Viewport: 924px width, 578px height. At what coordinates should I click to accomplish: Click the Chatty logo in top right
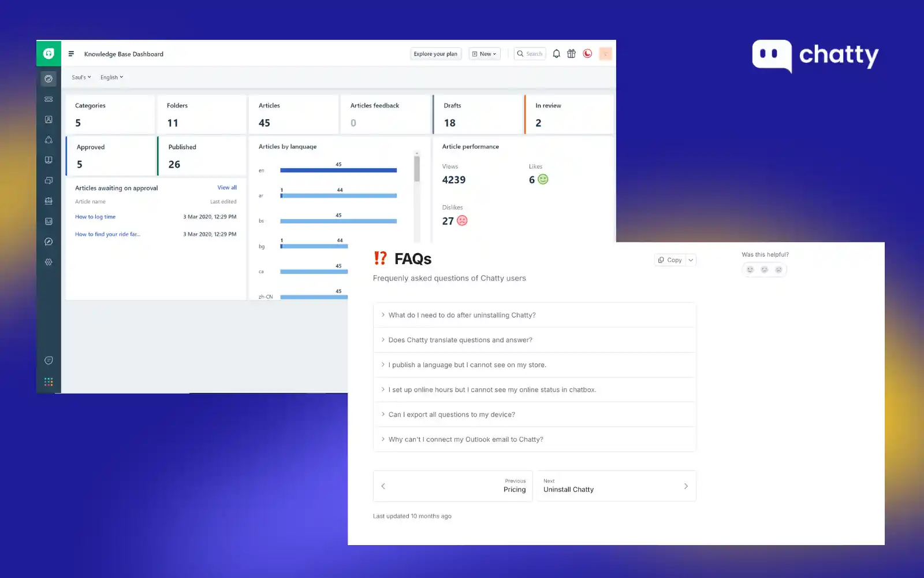tap(815, 55)
